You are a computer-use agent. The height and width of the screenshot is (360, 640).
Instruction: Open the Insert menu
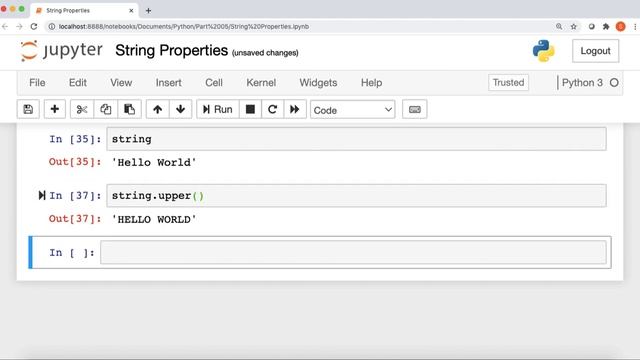tap(169, 83)
